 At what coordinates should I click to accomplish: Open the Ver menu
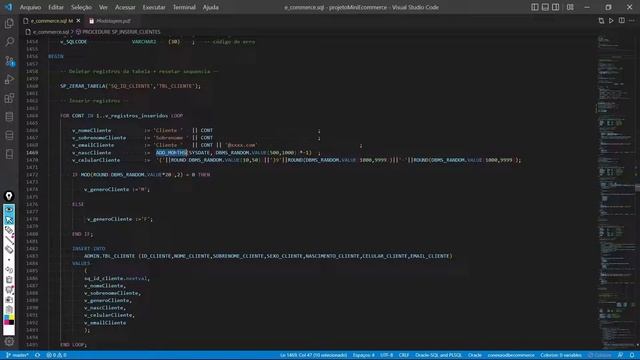click(x=103, y=7)
